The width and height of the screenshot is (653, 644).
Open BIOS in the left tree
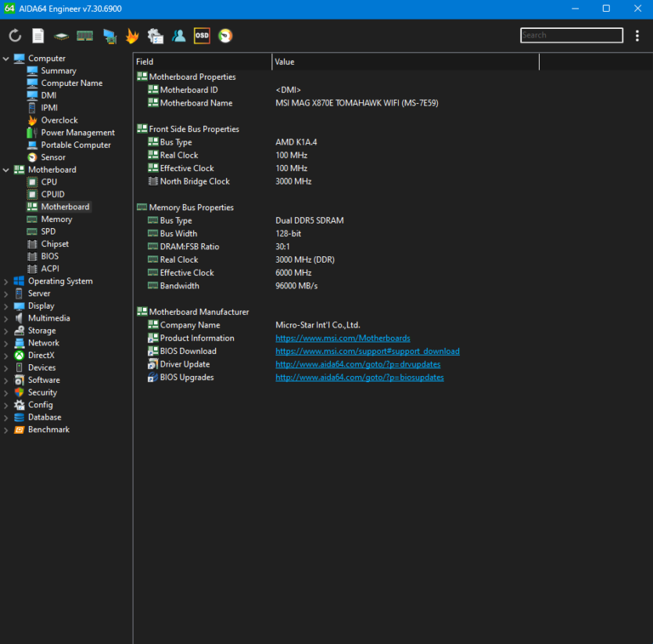(49, 256)
